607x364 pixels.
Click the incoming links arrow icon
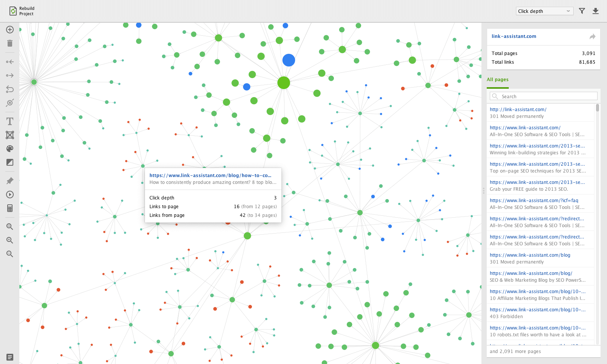pos(10,62)
